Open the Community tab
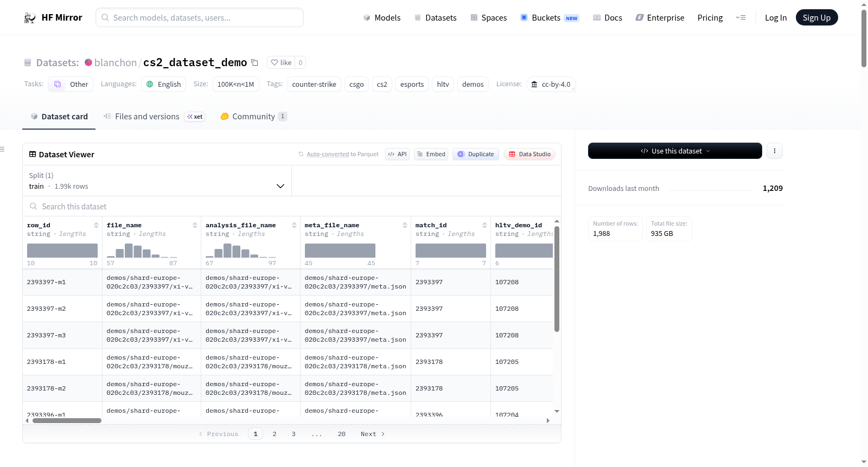The height and width of the screenshot is (467, 868). 253,117
